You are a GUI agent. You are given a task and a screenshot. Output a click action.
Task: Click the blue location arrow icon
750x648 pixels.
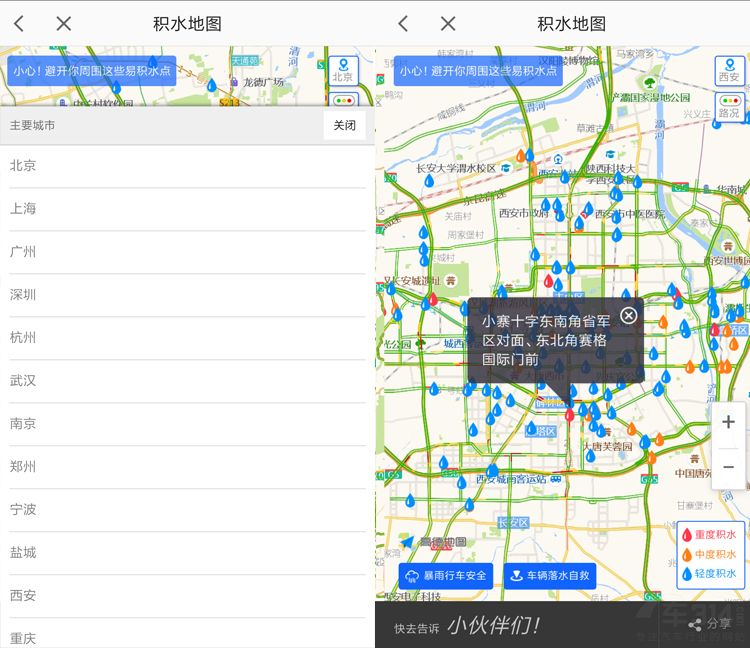[407, 542]
